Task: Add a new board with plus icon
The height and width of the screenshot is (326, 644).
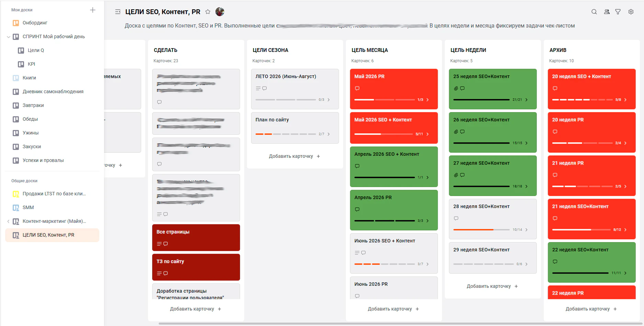Action: [x=93, y=10]
